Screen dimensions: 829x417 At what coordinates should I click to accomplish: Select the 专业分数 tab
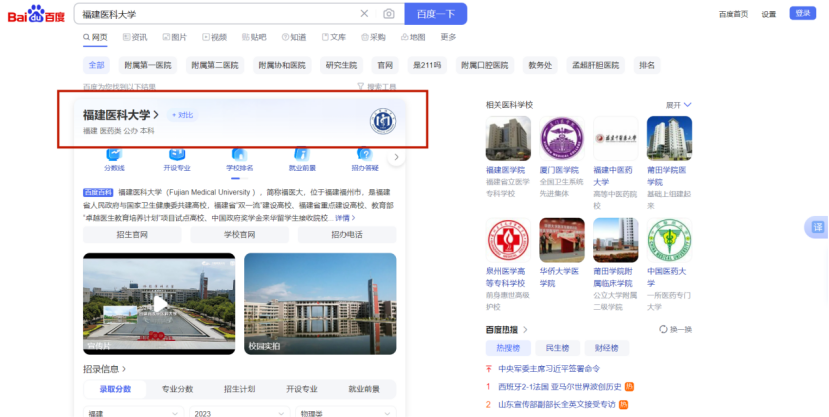coord(177,389)
